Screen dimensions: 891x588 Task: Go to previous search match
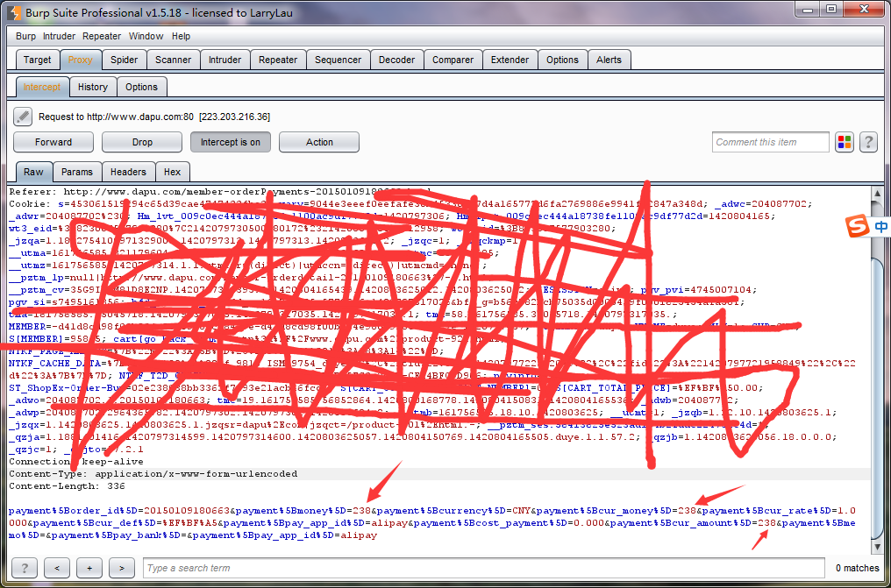tap(57, 568)
